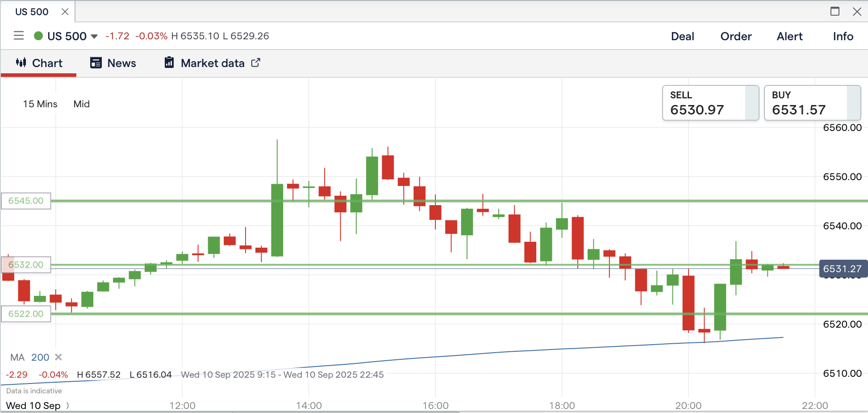868x413 pixels.
Task: Select the 6522.00 price level label
Action: pyautogui.click(x=26, y=314)
